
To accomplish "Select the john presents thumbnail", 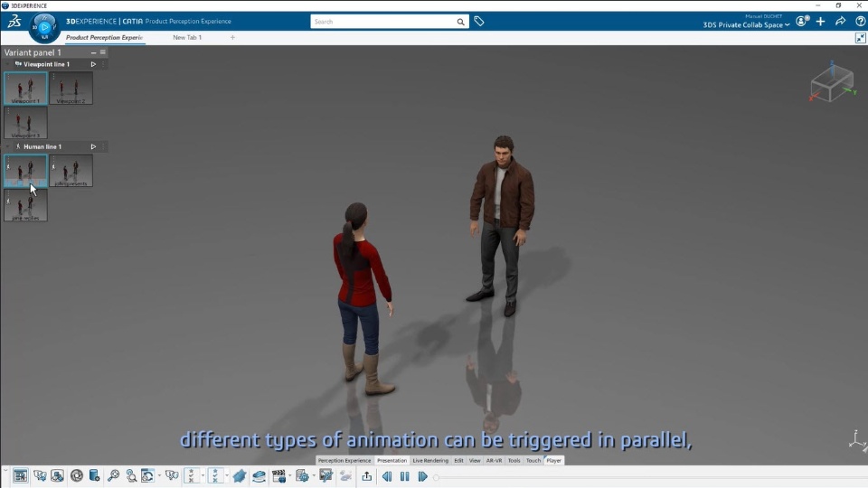I will pos(71,171).
